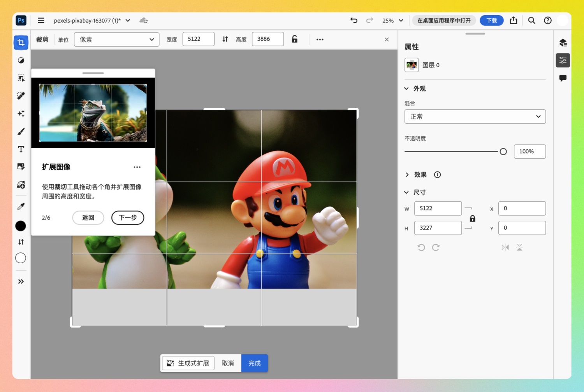The image size is (584, 392).
Task: Open the help question mark
Action: 548,20
